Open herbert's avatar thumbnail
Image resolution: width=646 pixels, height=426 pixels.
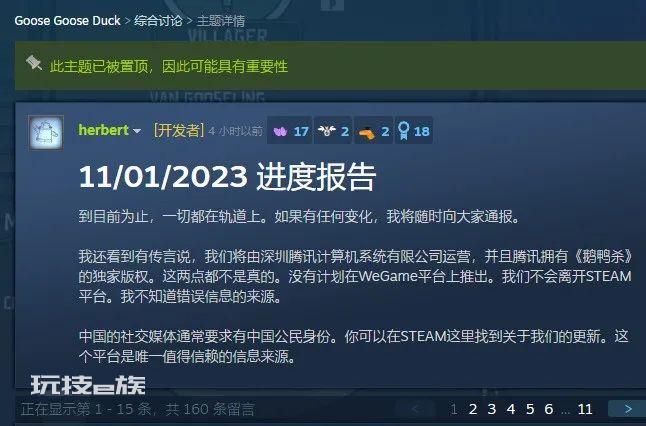[x=46, y=133]
